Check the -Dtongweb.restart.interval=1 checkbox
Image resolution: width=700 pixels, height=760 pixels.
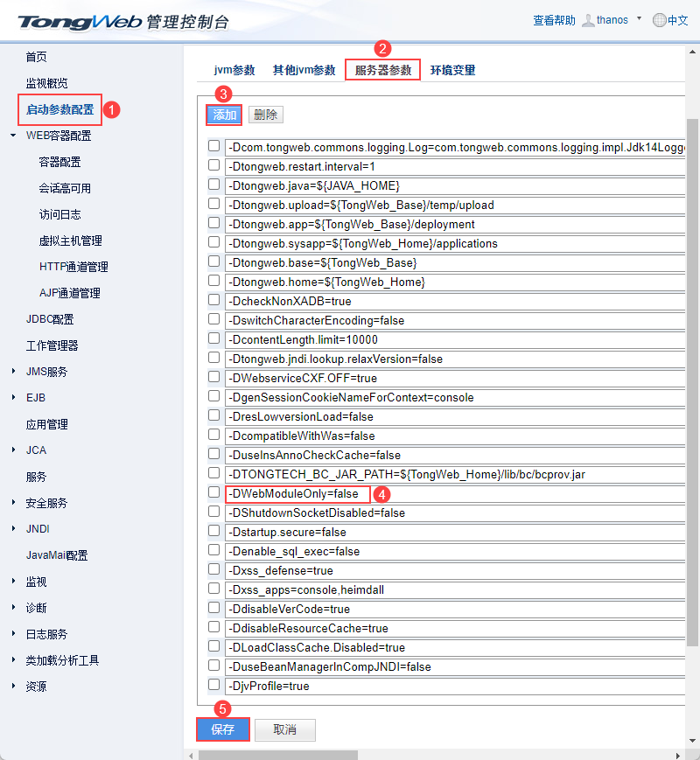point(213,164)
